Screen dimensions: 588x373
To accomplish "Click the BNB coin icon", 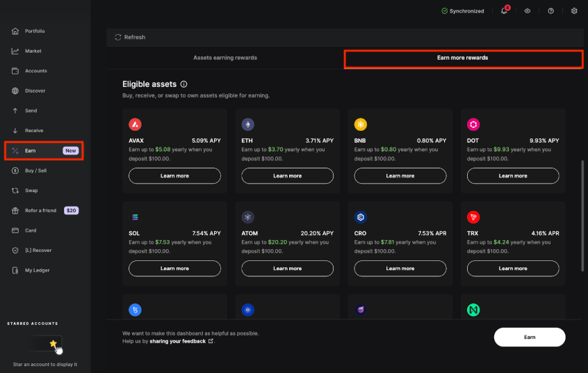I will [361, 125].
